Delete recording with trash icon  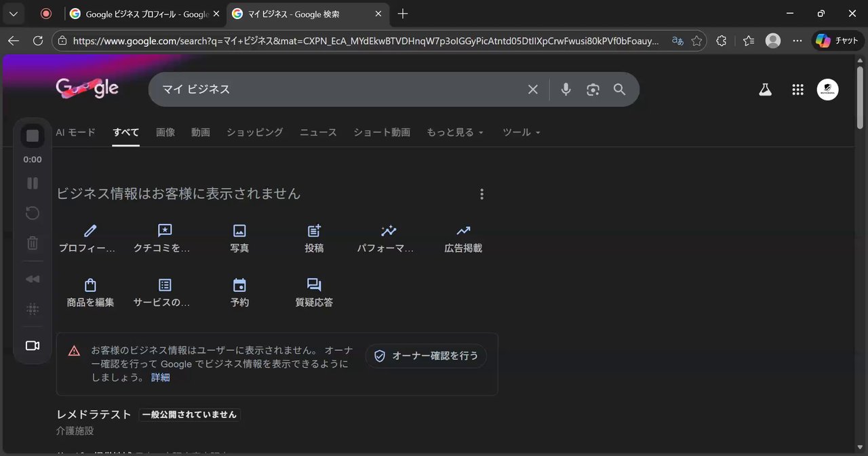coord(33,242)
